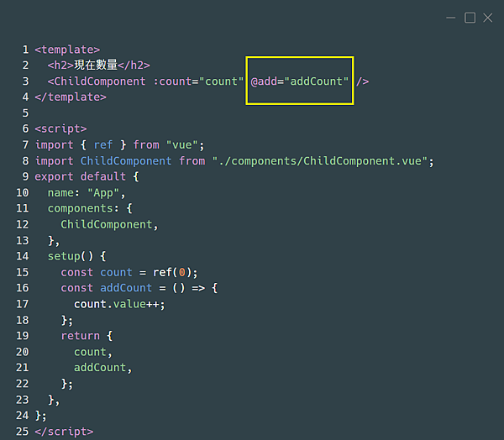Image resolution: width=504 pixels, height=440 pixels.
Task: Click the setup() function declaration
Action: 71,256
